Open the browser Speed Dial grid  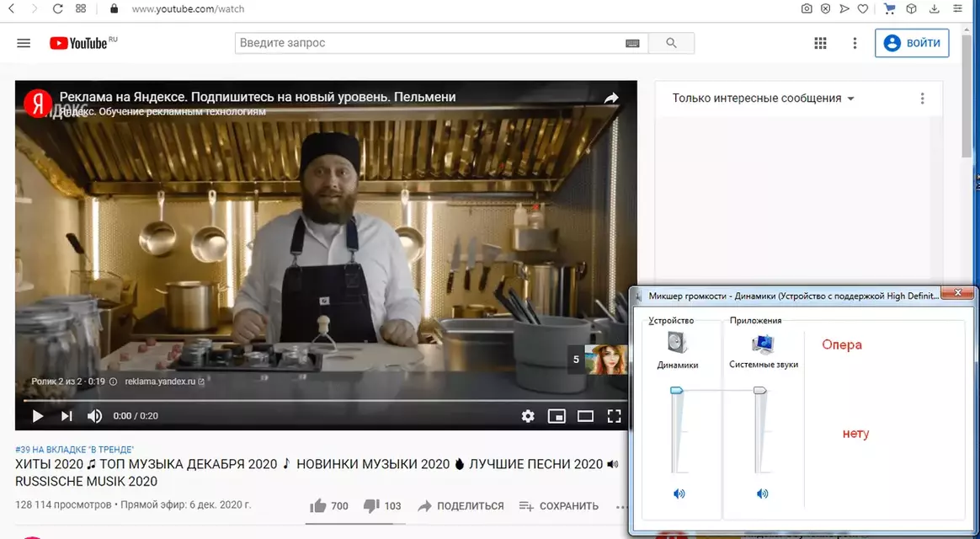81,8
